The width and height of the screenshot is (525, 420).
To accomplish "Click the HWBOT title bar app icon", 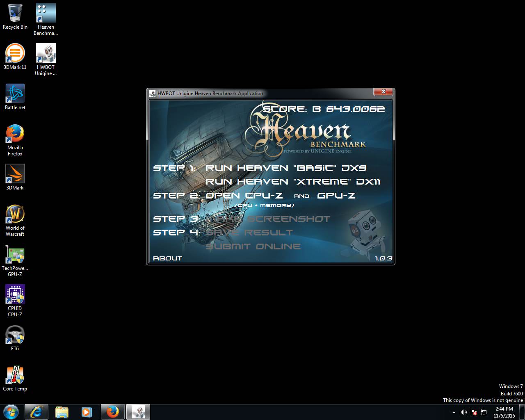I will click(153, 94).
